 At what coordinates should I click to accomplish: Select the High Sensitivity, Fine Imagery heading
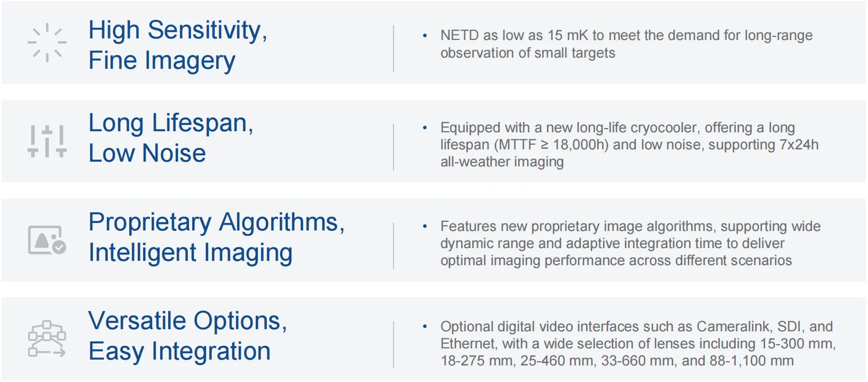pyautogui.click(x=178, y=45)
